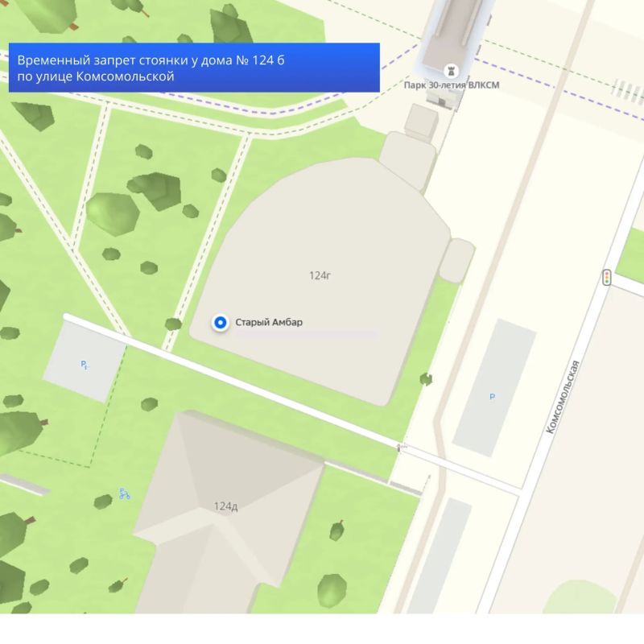
Task: Select the Парк 30-летия ВЛКСМ landmark icon
Action: tap(451, 71)
